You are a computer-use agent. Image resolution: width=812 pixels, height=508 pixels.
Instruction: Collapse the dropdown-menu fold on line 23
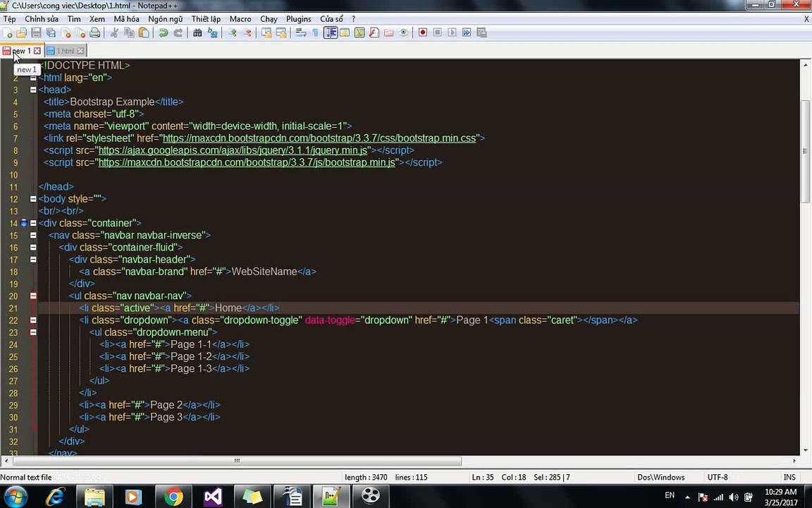tap(33, 332)
